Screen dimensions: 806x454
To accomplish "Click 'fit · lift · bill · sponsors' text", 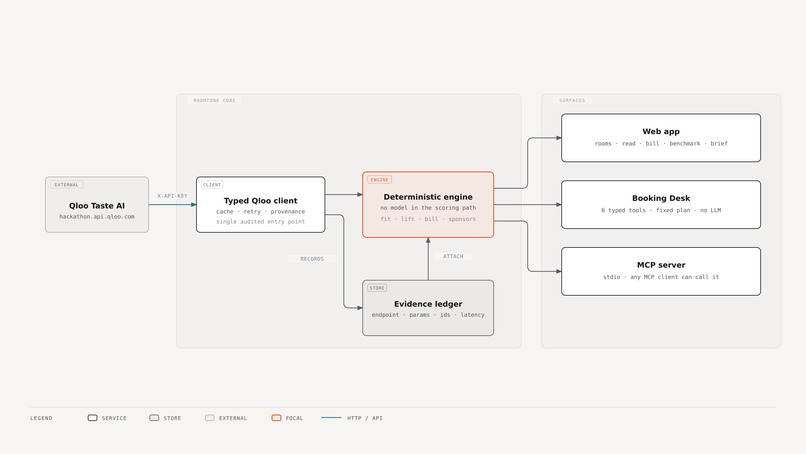I will 428,219.
